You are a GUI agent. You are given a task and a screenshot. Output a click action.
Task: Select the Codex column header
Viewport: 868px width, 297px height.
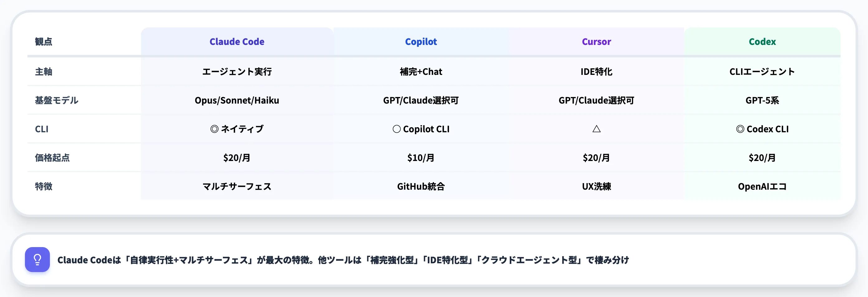762,41
